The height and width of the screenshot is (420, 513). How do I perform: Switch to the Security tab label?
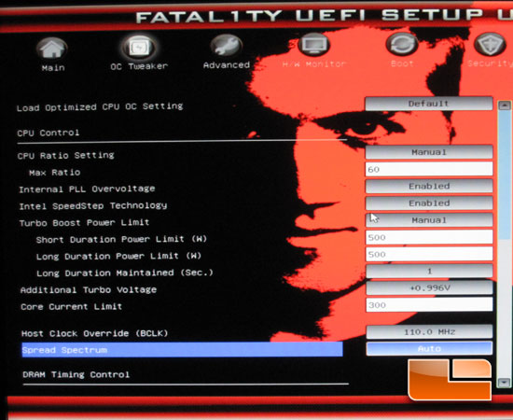490,63
